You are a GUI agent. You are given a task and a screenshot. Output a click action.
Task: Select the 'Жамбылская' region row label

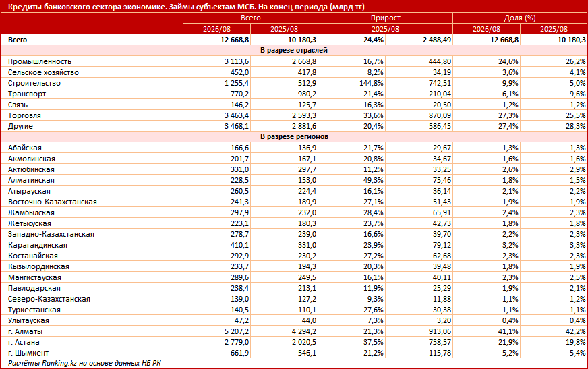coord(31,213)
